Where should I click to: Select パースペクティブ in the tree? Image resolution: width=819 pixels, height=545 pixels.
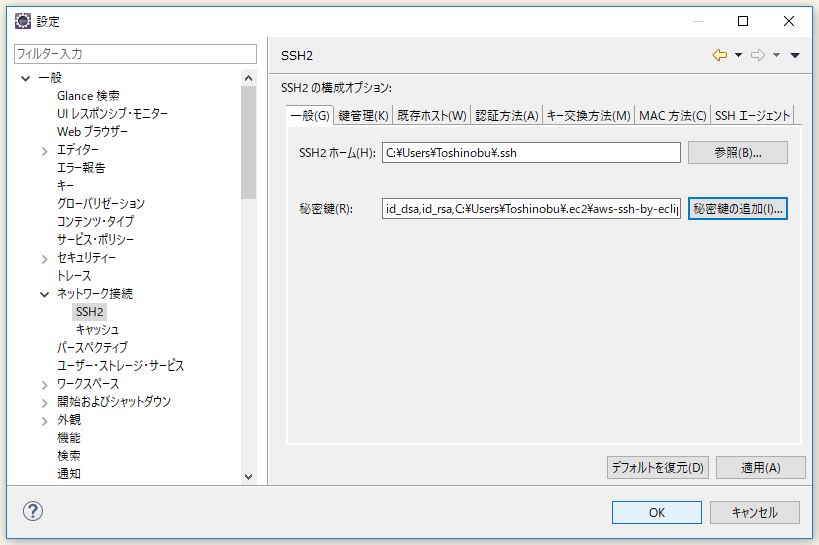pos(92,347)
